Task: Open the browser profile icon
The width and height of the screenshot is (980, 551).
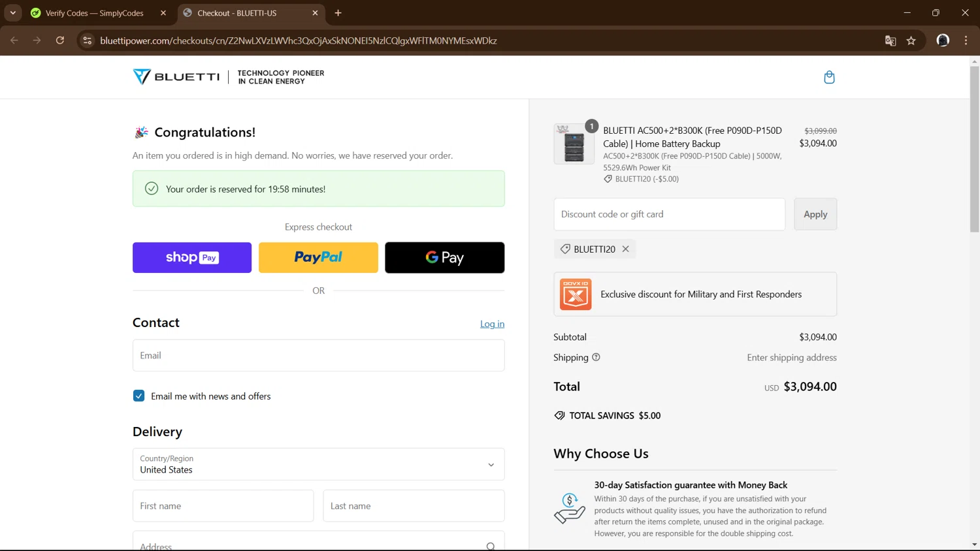Action: click(x=943, y=40)
